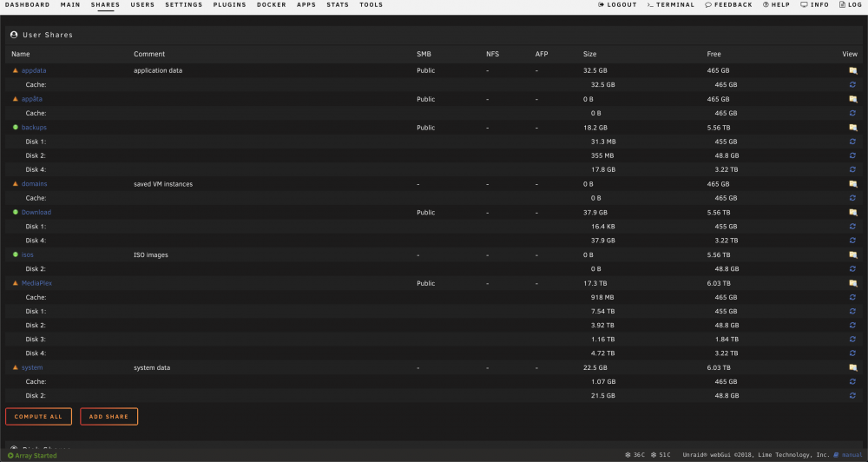Open the Feedback link
Image resolution: width=868 pixels, height=462 pixels.
coord(728,4)
